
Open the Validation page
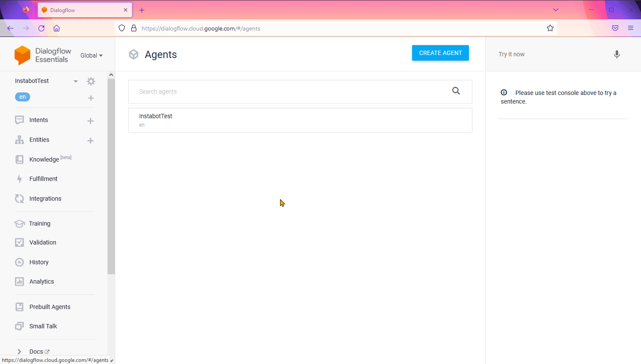pyautogui.click(x=43, y=242)
